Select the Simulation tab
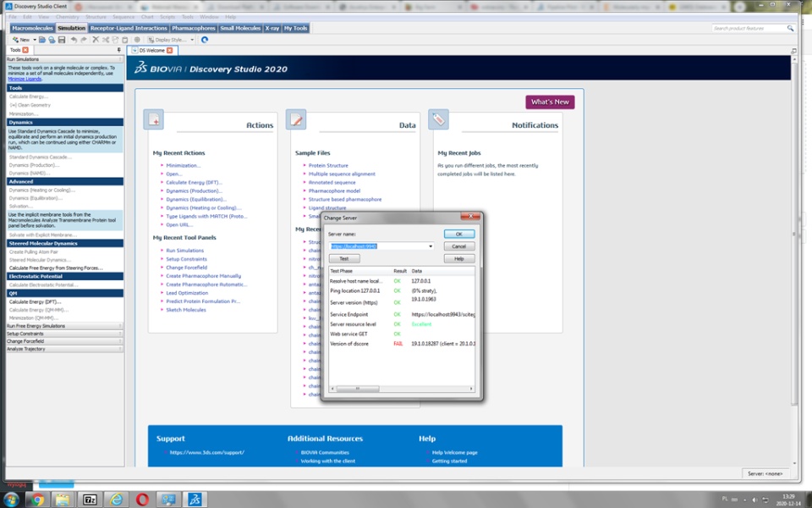Image resolution: width=812 pixels, height=508 pixels. (x=71, y=28)
